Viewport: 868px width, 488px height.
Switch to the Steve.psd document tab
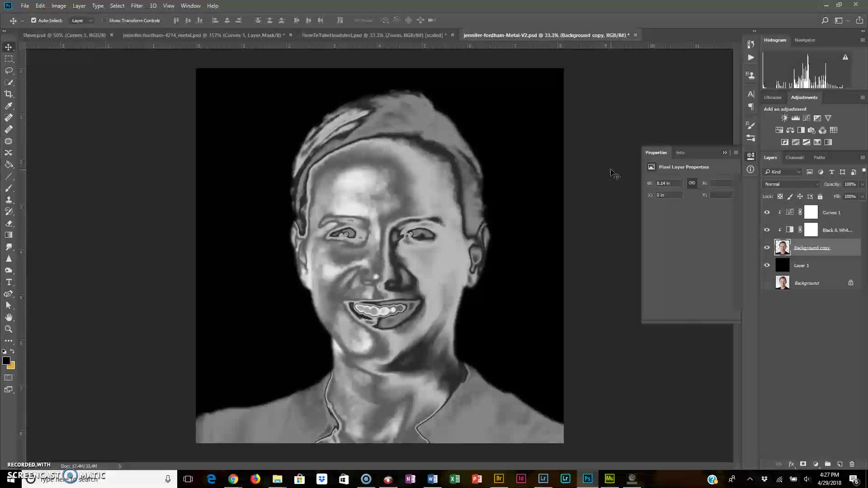point(64,35)
